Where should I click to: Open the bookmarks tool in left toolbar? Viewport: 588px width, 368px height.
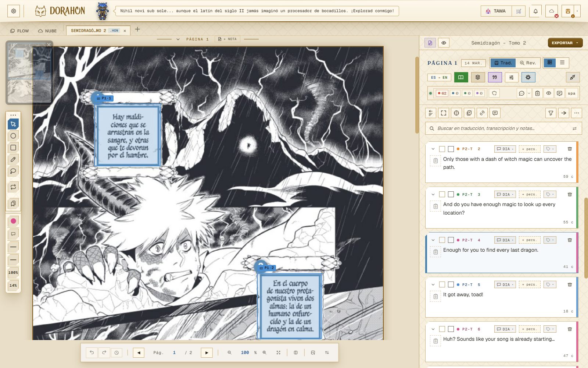pos(13,204)
